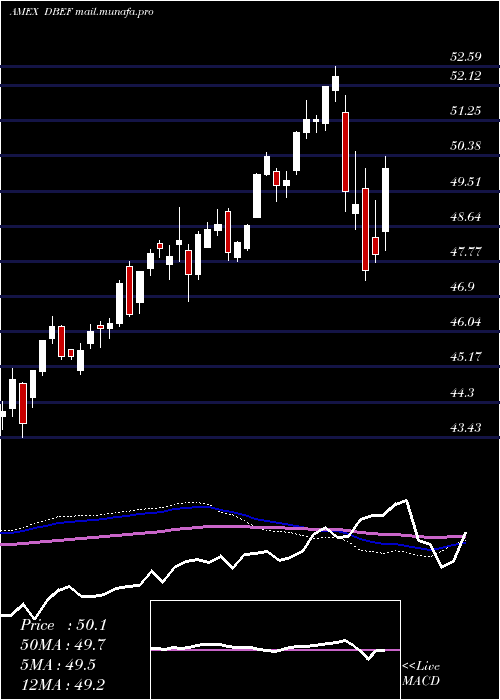
Task: Click the AMEX DBEF mail.munafa.pro chart title
Action: click(81, 12)
